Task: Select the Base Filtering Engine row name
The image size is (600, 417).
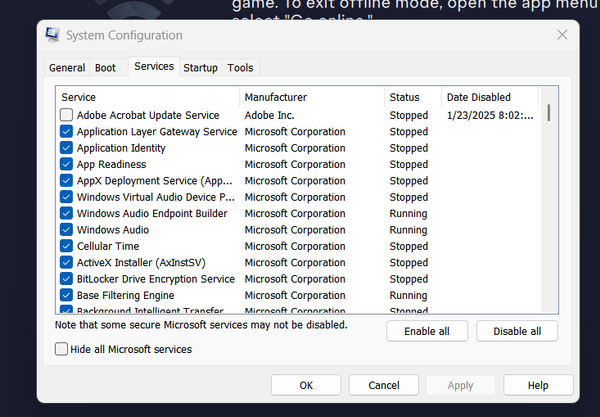Action: point(126,295)
